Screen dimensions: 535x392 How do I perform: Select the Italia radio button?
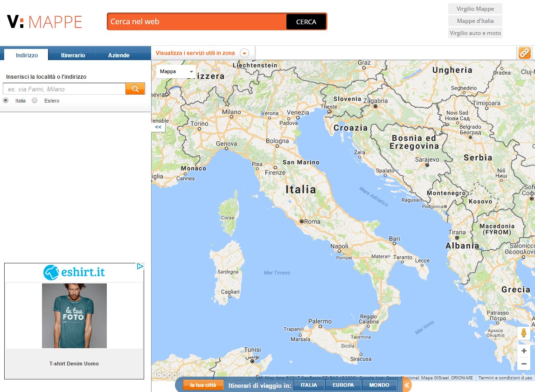[x=6, y=101]
